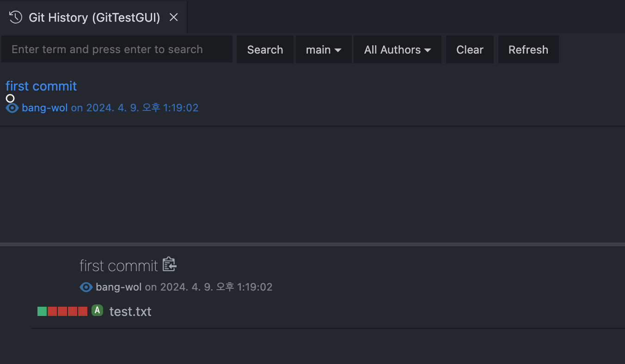Viewport: 625px width, 364px height.
Task: Open test.txt from changed files
Action: pyautogui.click(x=130, y=312)
